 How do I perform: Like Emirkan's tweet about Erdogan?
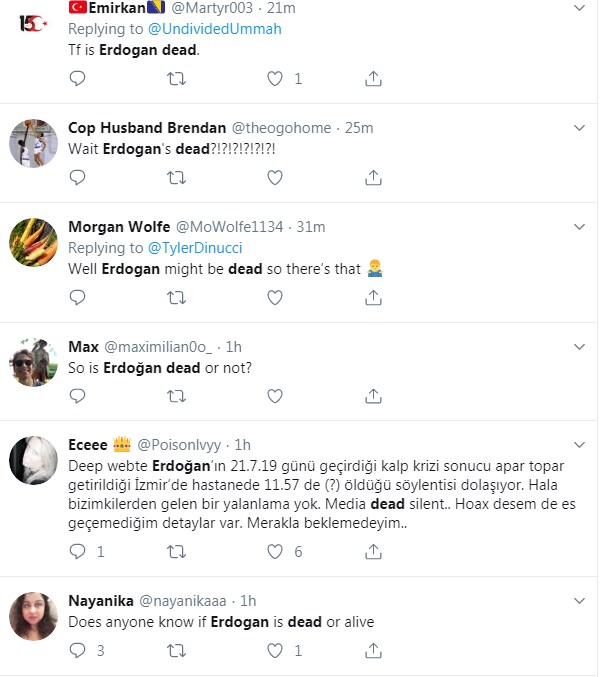coord(275,78)
